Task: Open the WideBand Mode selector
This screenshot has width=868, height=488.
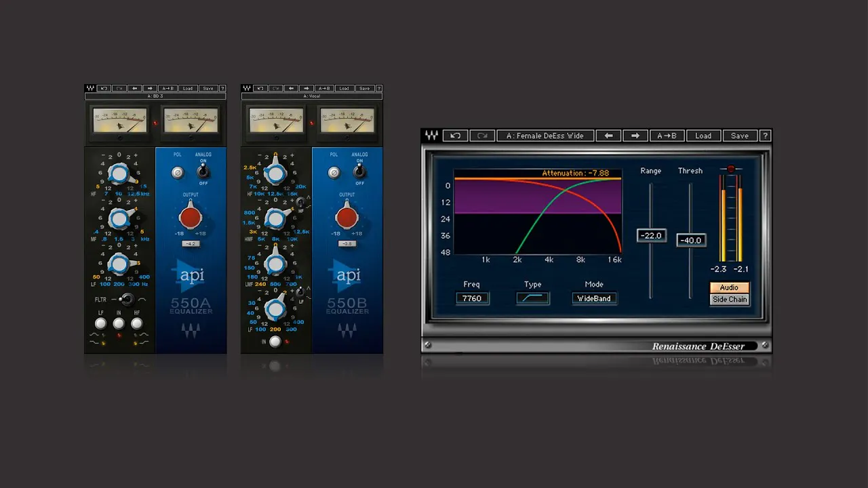Action: coord(594,298)
